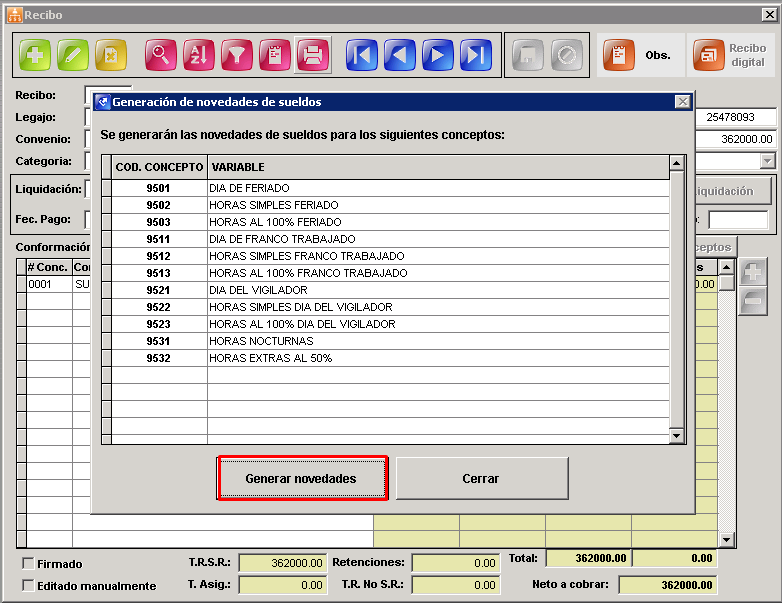This screenshot has width=782, height=603.
Task: Click the Generar novedades button
Action: pyautogui.click(x=302, y=478)
